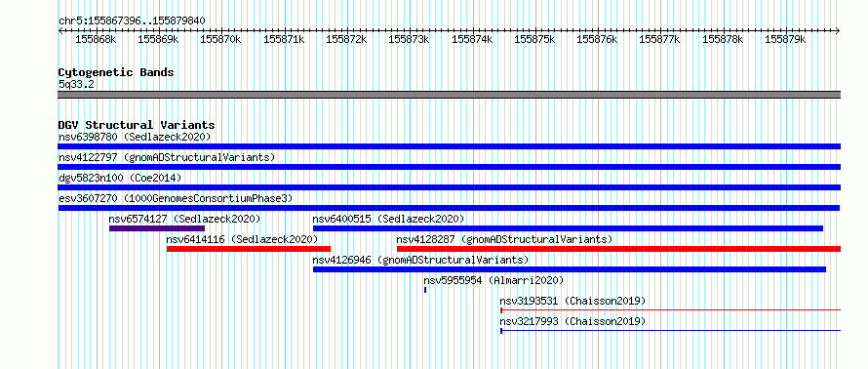The width and height of the screenshot is (868, 369).
Task: Select the tiny blue nsv5955954 marker
Action: (425, 290)
